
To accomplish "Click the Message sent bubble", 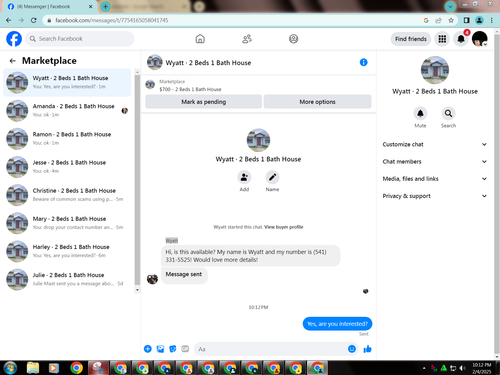I will tap(184, 275).
